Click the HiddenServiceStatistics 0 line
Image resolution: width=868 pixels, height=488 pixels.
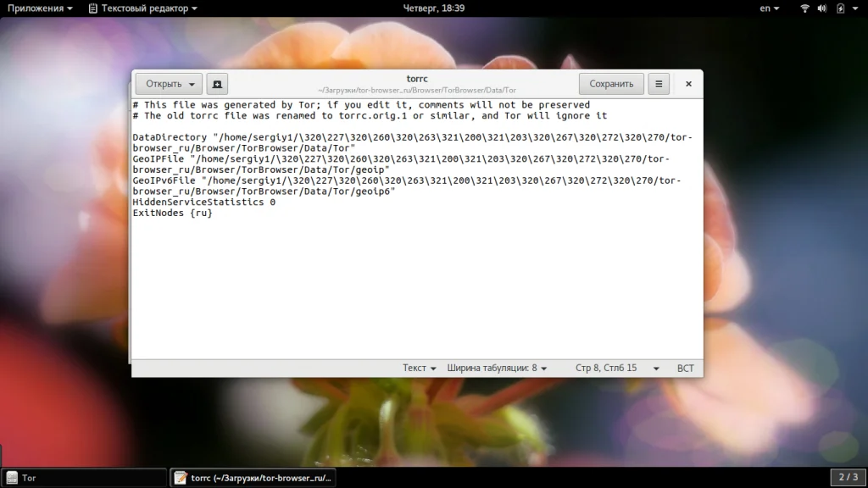point(203,202)
